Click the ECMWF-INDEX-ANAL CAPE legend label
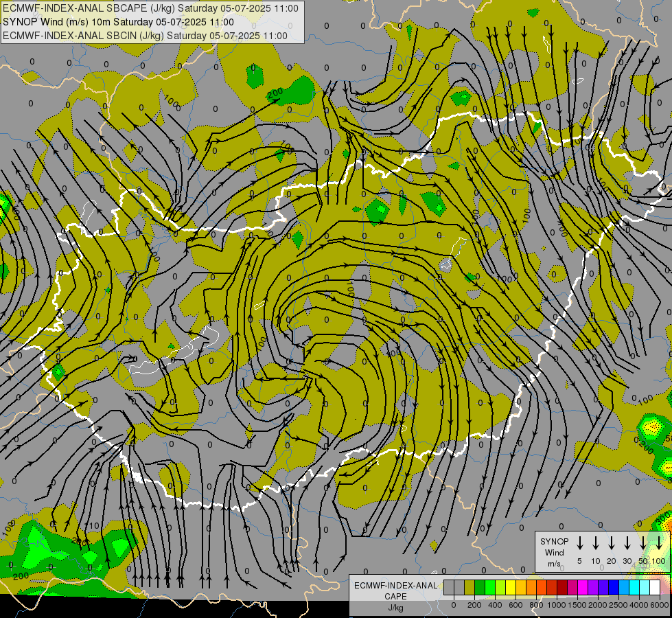Screen dimensions: 672x618 (x=395, y=591)
